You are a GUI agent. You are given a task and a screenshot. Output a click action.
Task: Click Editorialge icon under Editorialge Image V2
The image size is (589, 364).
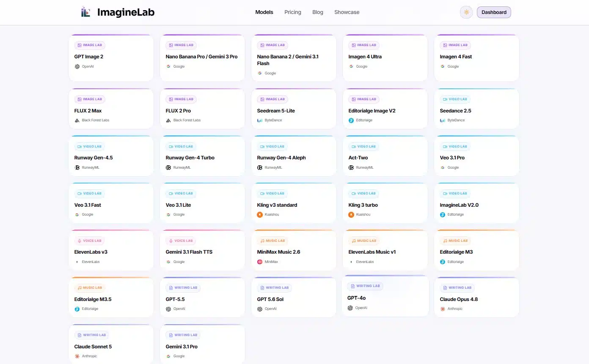351,120
